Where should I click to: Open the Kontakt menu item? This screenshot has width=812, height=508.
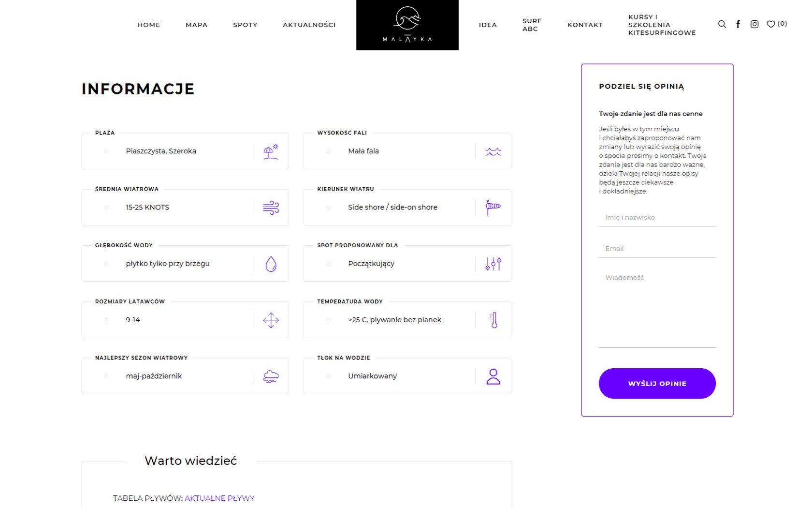(585, 25)
